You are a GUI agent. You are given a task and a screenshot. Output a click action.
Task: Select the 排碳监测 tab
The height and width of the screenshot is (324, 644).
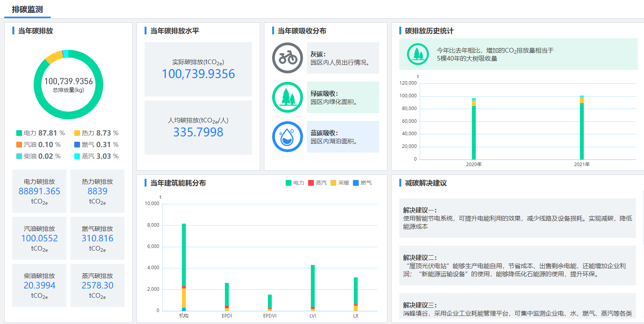27,9
